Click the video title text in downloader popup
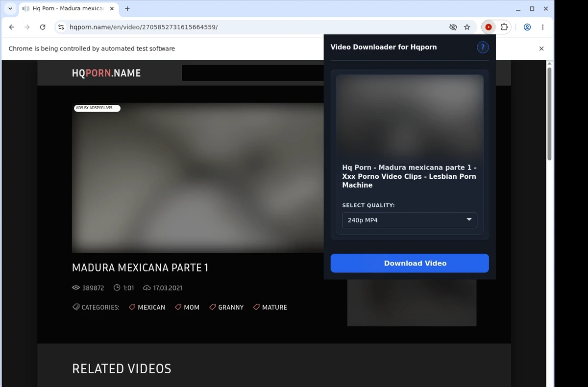Screen dimensions: 588x387 click(410, 176)
